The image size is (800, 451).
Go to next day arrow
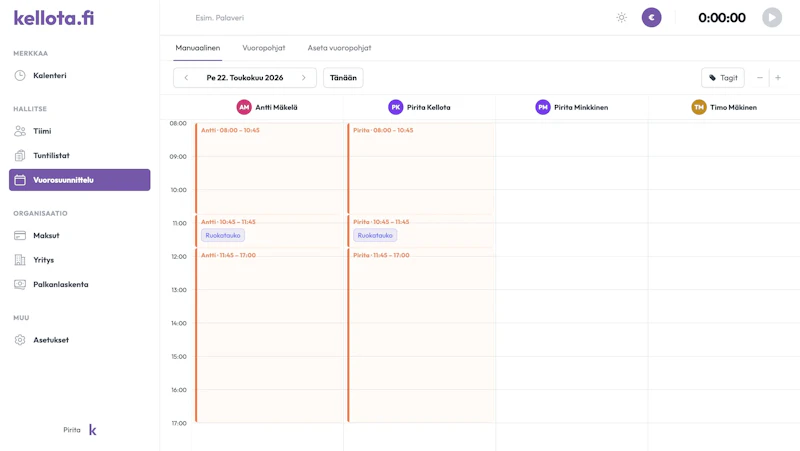[x=304, y=78]
